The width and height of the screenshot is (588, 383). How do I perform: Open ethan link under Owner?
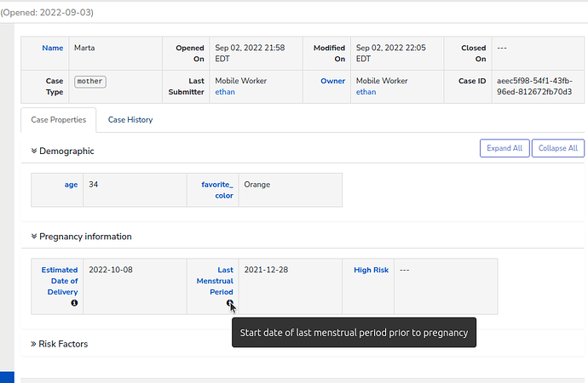(366, 92)
